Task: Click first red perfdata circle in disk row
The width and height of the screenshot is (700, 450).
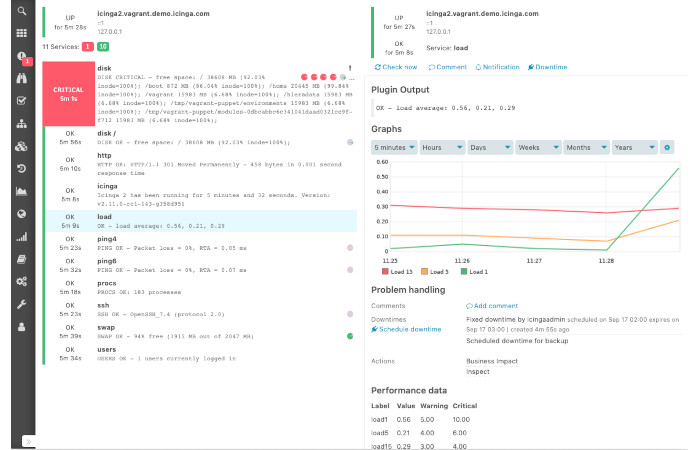Action: 304,77
